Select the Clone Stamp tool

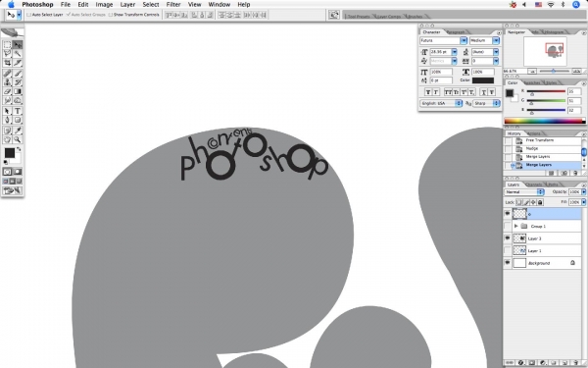click(x=7, y=82)
